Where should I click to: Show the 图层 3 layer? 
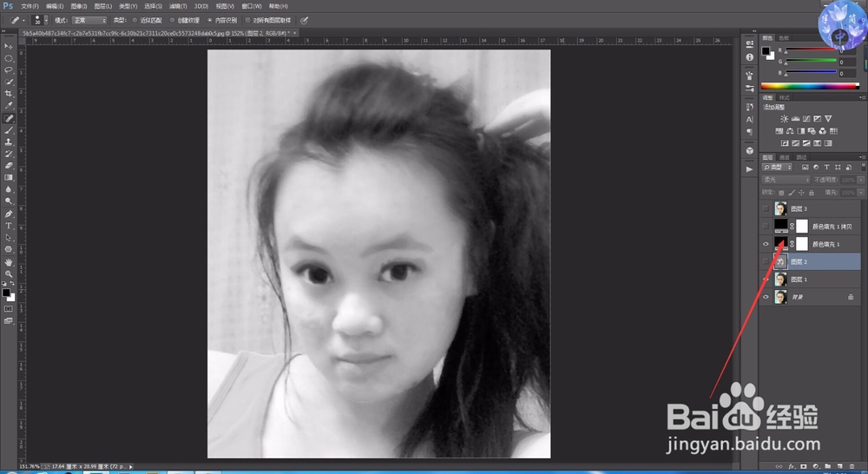tap(766, 208)
